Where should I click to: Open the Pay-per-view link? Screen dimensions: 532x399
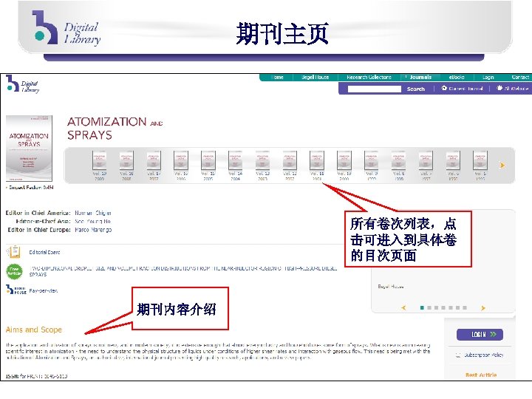click(44, 291)
